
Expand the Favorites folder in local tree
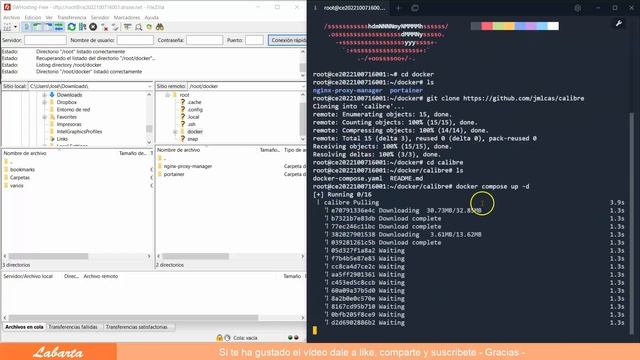(44, 117)
